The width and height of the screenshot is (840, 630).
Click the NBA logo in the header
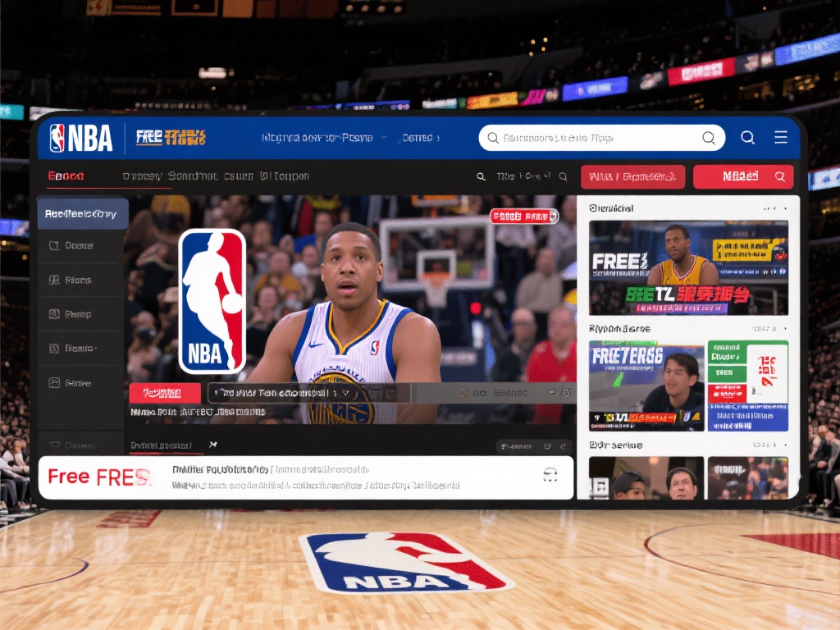[x=80, y=138]
